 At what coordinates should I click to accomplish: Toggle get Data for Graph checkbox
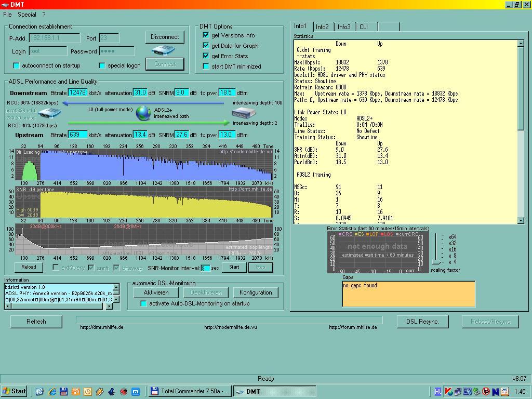pyautogui.click(x=206, y=46)
